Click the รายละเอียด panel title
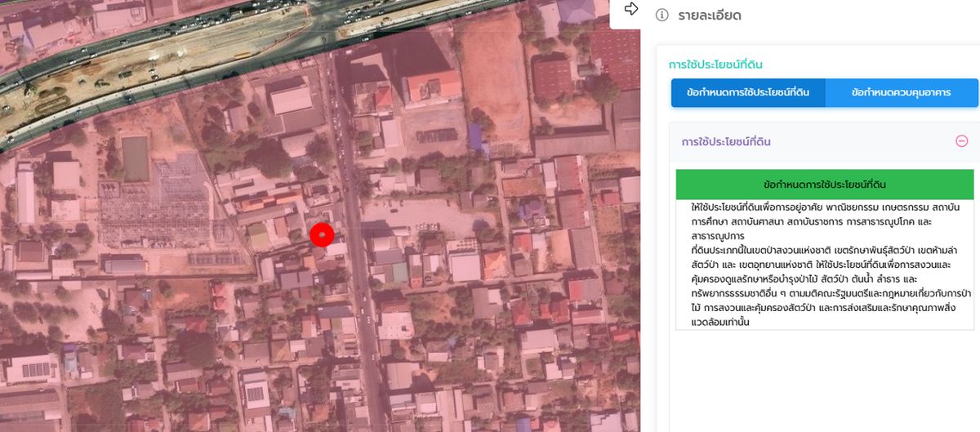 710,16
